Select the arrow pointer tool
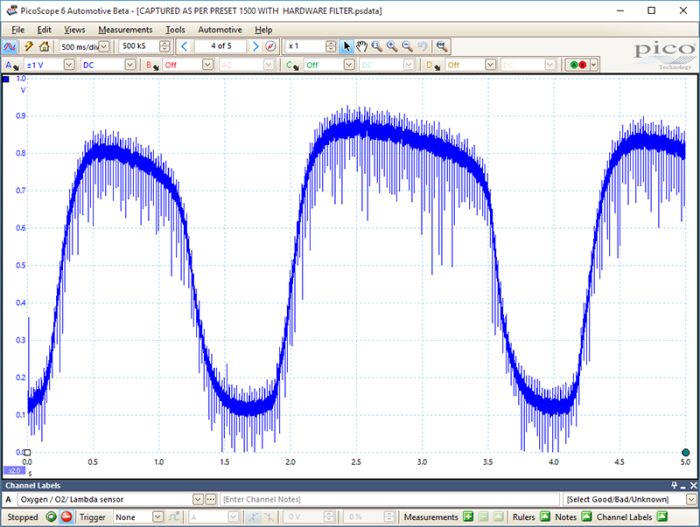700x527 pixels. 346,46
